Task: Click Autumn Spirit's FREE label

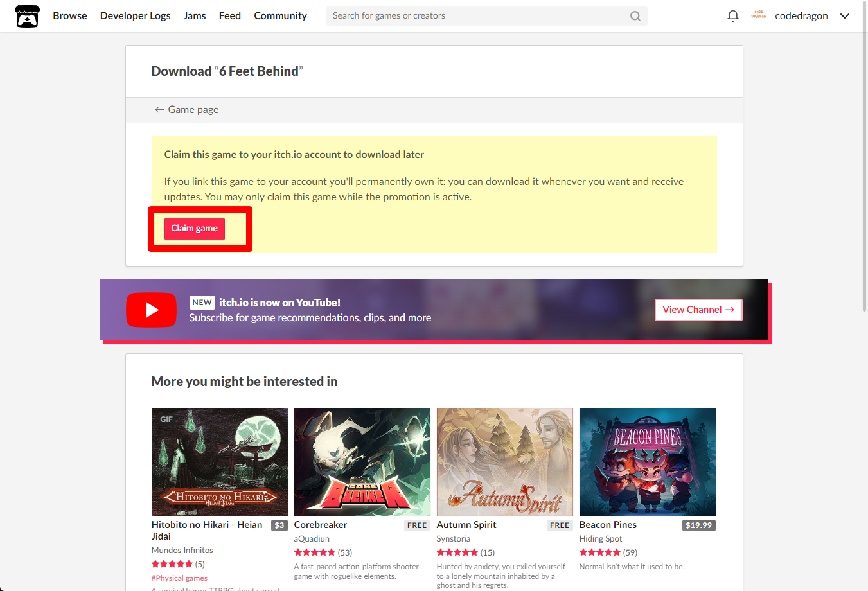Action: click(560, 525)
